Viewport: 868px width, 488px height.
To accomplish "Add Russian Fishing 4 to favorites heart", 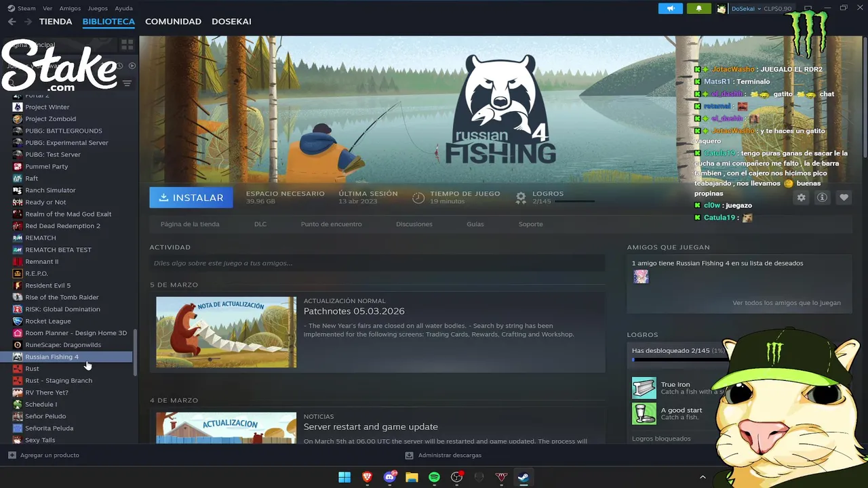I will pyautogui.click(x=844, y=197).
